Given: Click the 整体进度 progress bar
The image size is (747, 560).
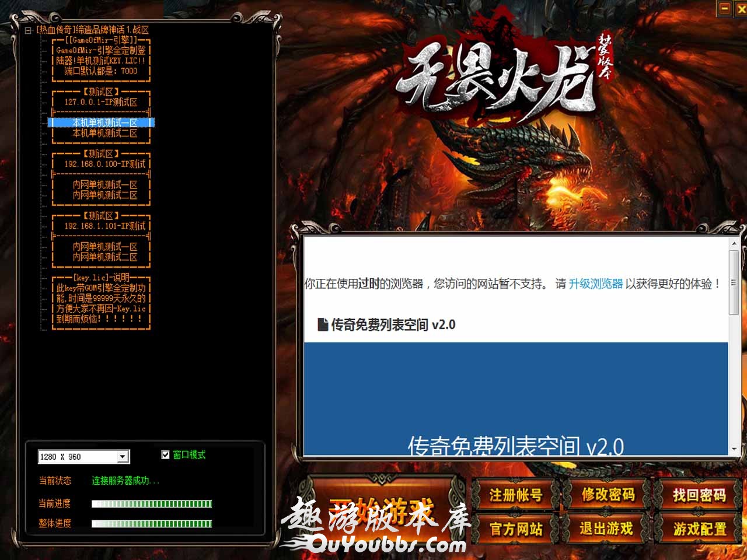Looking at the screenshot, I should coord(152,524).
